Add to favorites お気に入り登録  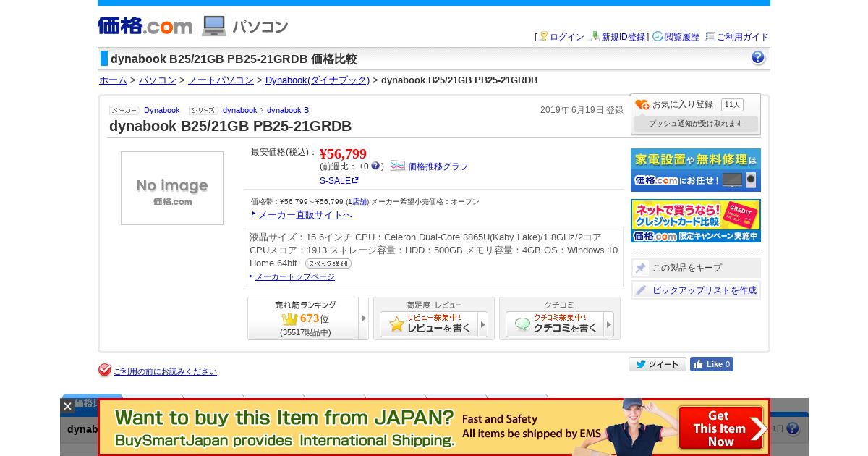[683, 104]
